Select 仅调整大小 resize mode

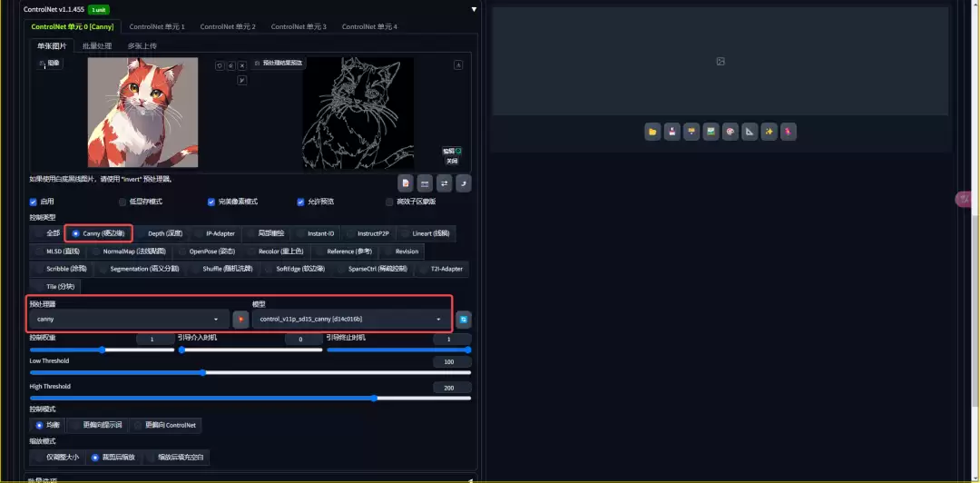56,458
